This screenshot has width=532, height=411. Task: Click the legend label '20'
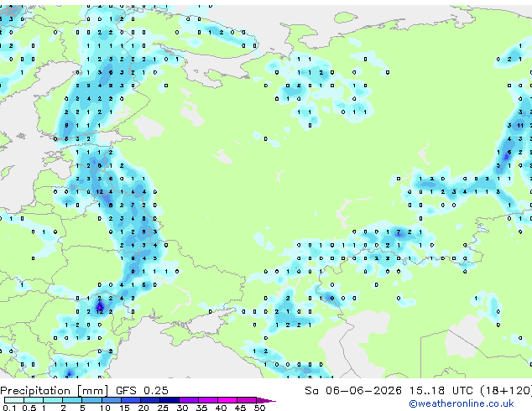(143, 408)
